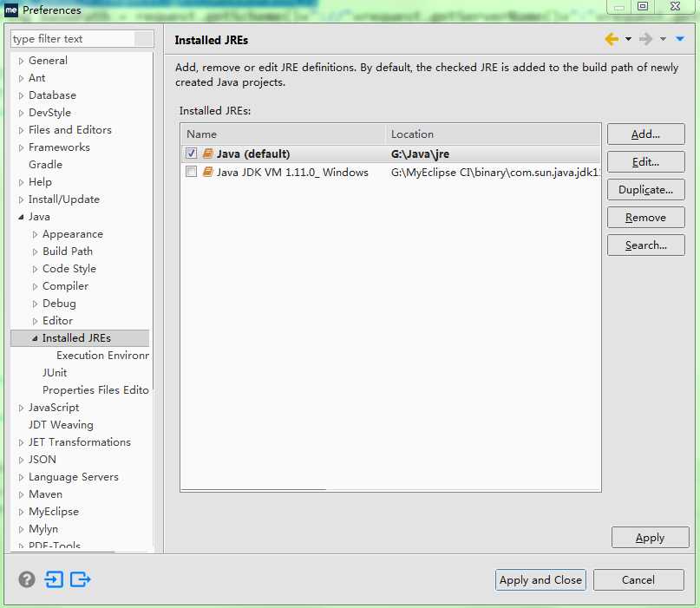Expand the Maven tree node
700x608 pixels.
(x=21, y=494)
